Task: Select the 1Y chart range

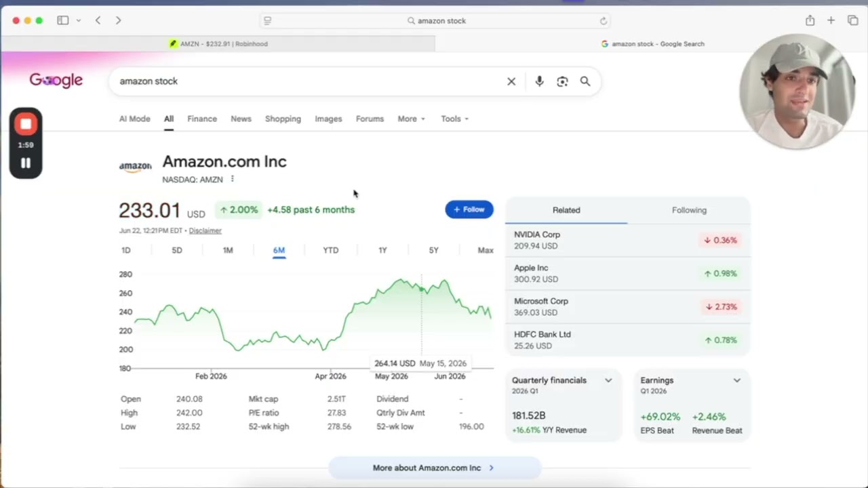Action: (x=382, y=250)
